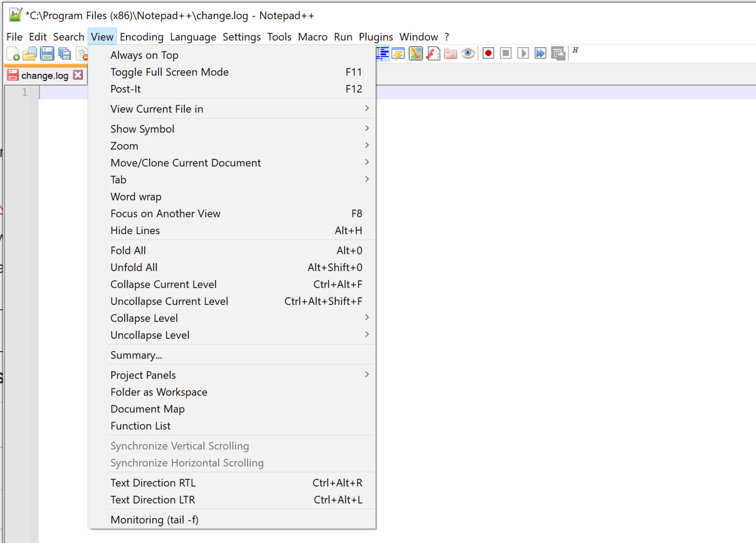Click the New file toolbar icon

(x=13, y=54)
